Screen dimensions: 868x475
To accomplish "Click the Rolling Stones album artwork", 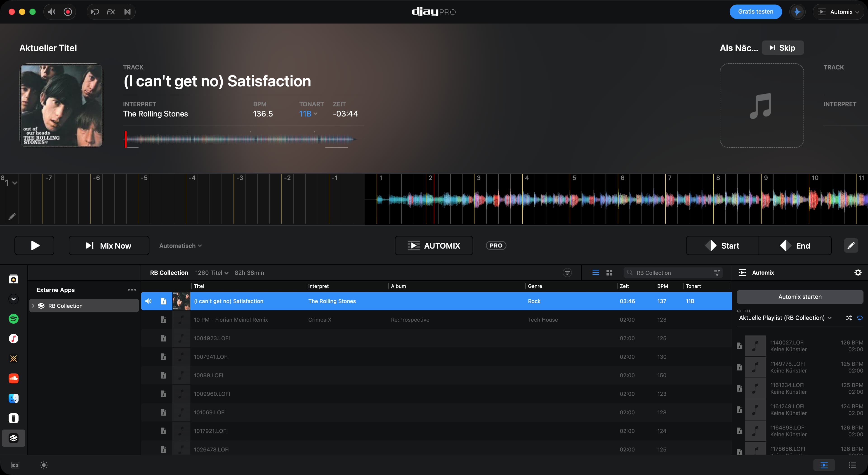I will pos(62,106).
